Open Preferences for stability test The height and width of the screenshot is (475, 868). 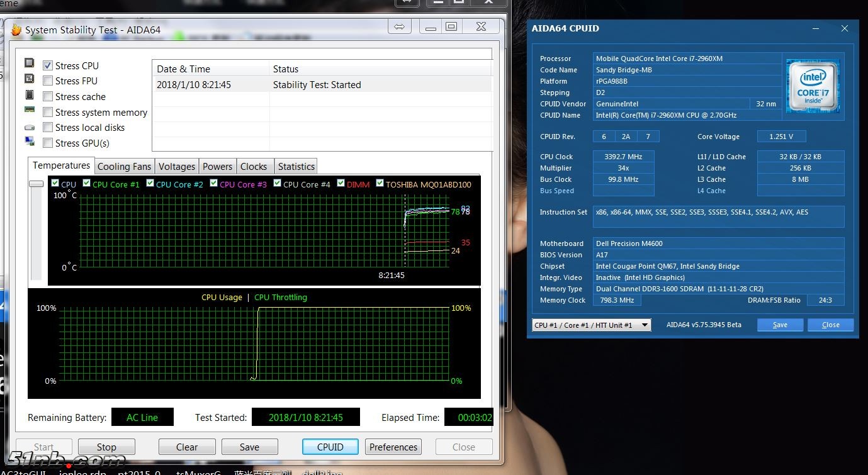(x=393, y=447)
